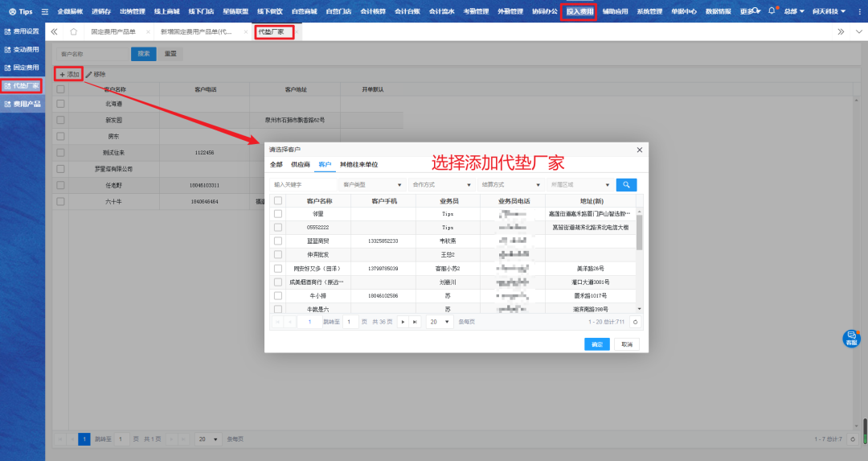Go to next page in dialog pager
This screenshot has width=868, height=461.
tap(402, 322)
